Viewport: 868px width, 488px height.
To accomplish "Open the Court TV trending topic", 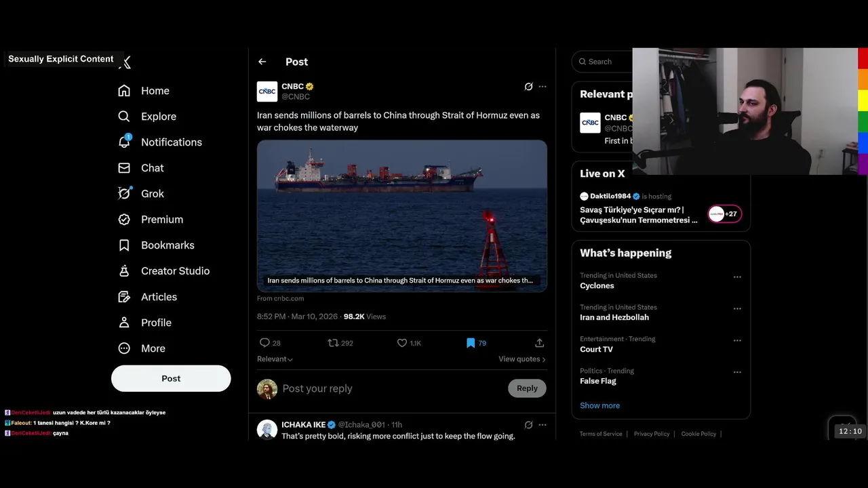I will 596,350.
